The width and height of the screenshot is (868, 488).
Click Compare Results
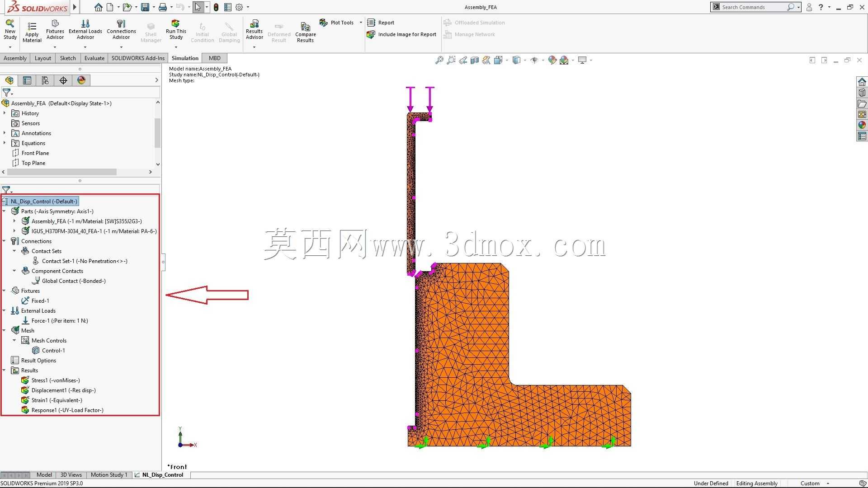[x=306, y=33]
